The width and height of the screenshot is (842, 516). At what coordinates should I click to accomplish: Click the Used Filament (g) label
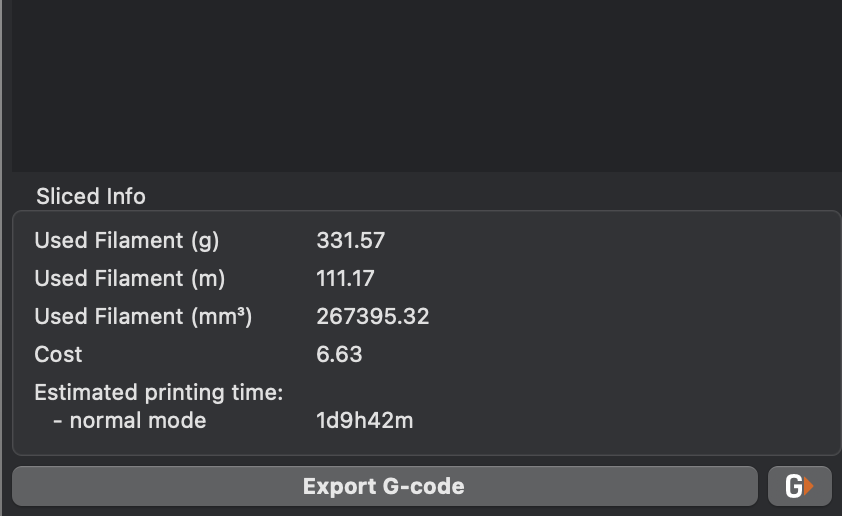(x=127, y=241)
